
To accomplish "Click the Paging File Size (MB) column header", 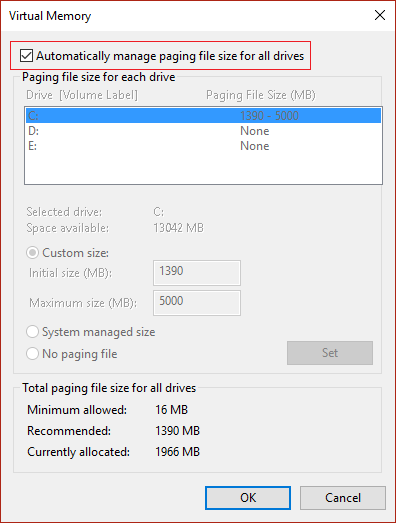I will tap(261, 95).
